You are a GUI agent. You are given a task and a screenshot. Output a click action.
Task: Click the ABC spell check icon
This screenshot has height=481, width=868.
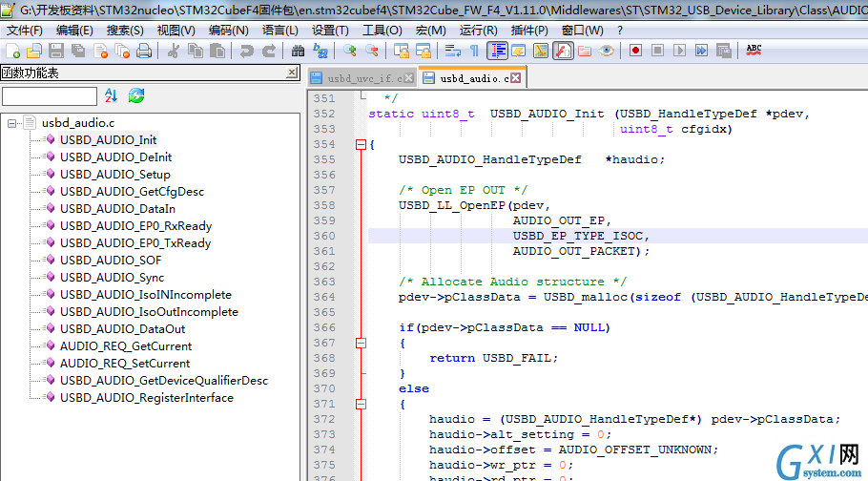pos(754,51)
